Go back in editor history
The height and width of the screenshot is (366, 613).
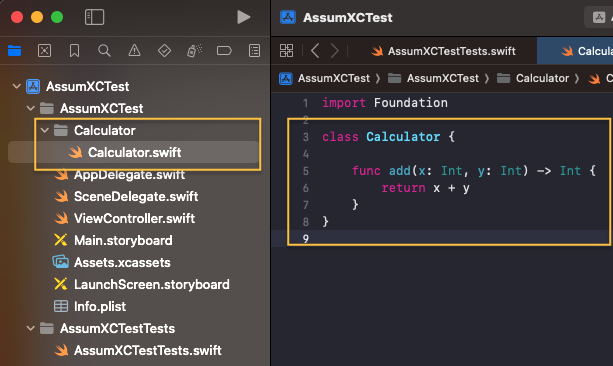(x=315, y=51)
